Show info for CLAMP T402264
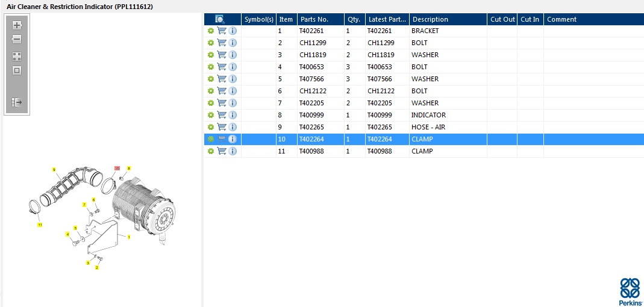The image size is (644, 307). pos(233,139)
